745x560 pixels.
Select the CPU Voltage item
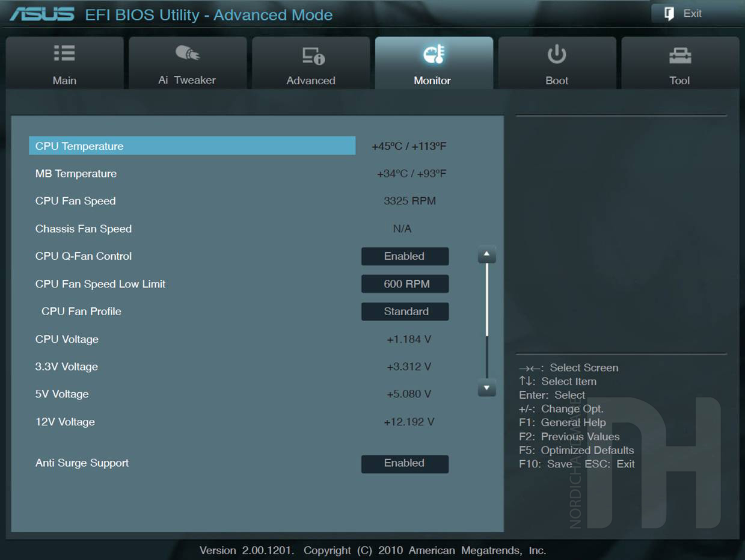point(67,339)
